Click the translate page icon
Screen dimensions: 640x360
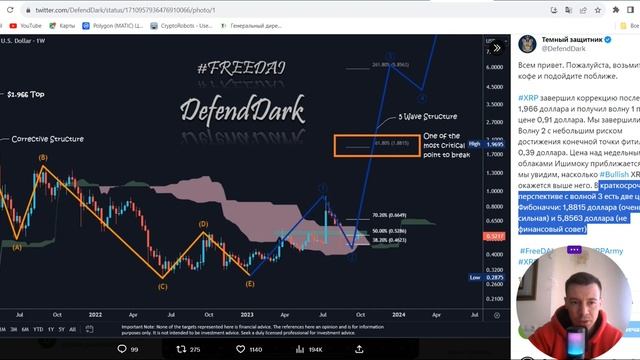point(568,10)
